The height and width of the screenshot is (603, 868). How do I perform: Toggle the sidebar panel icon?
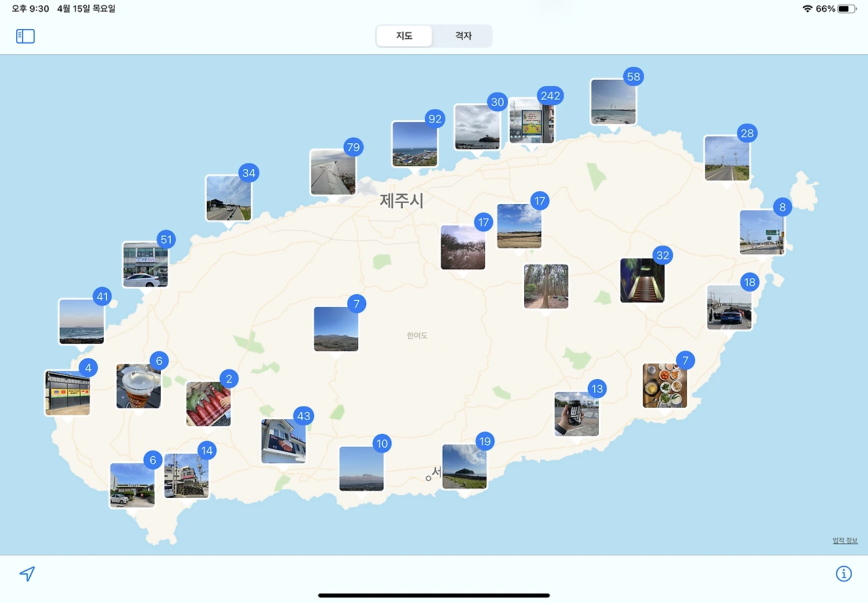point(25,36)
